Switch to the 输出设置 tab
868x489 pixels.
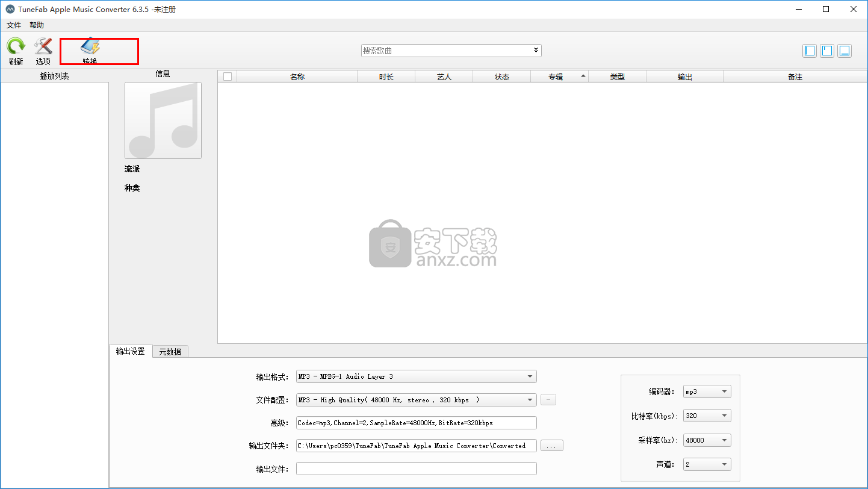131,351
